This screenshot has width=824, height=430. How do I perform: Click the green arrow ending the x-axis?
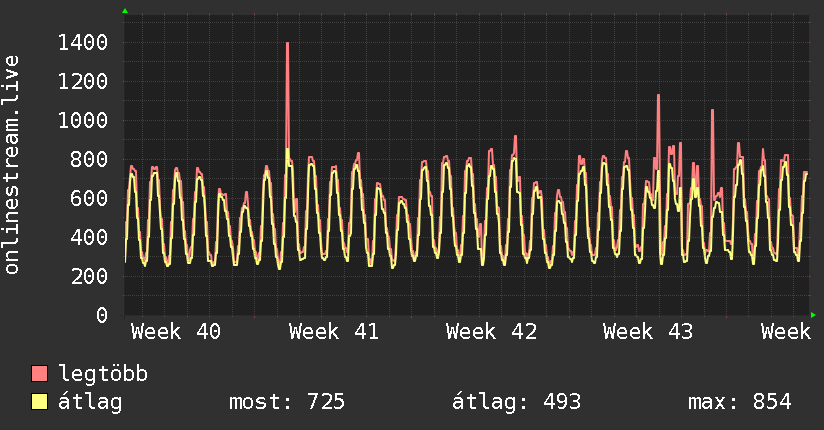point(813,315)
